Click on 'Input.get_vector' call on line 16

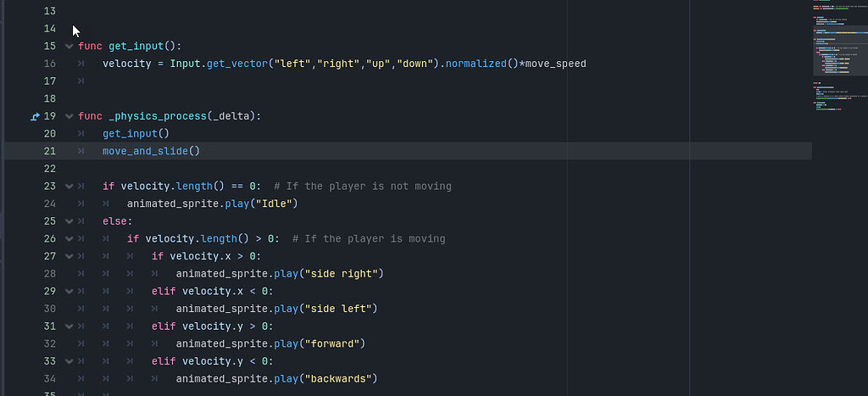(x=218, y=64)
